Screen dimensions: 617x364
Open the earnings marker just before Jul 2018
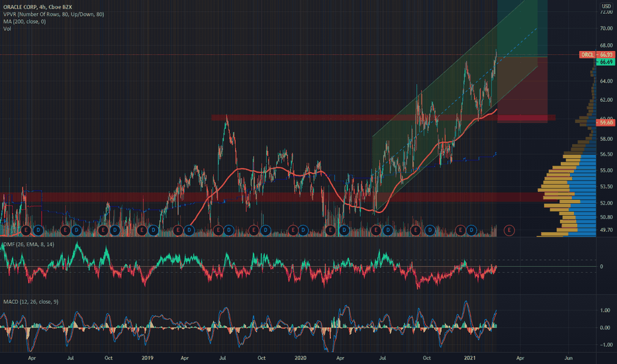(65, 230)
